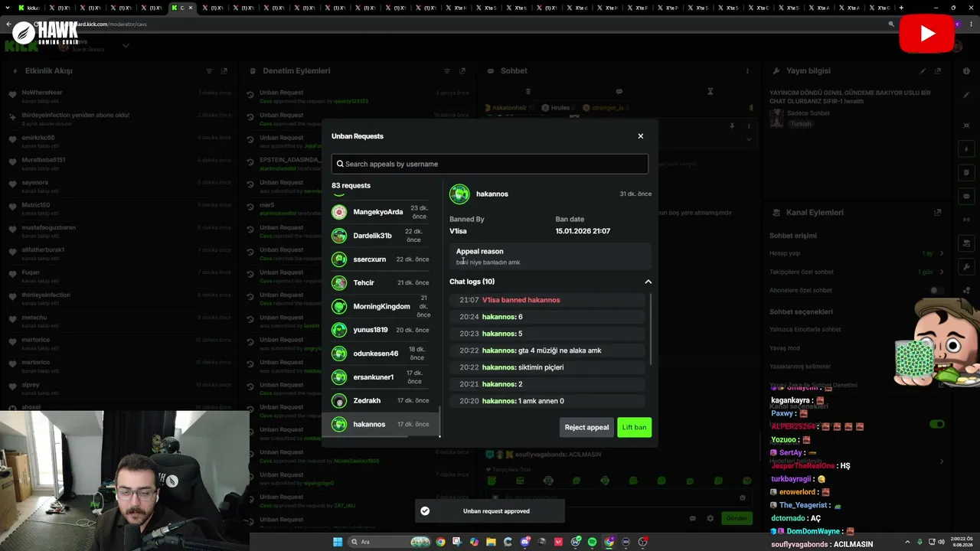This screenshot has height=551, width=980.
Task: Click Lift ban for hakannos
Action: (634, 427)
